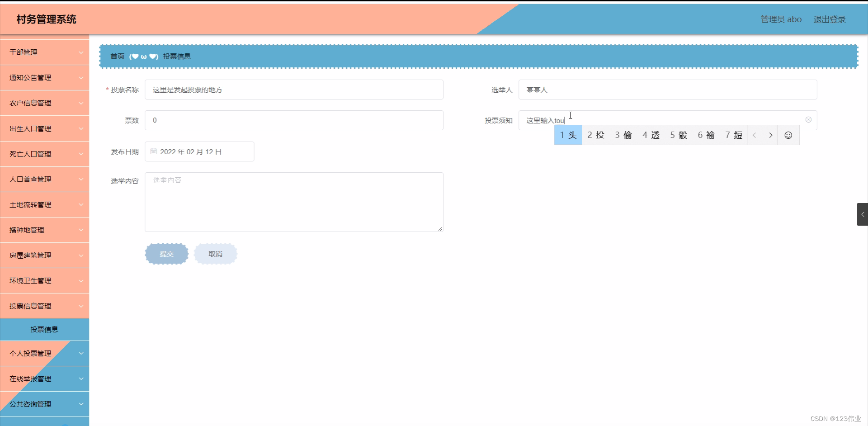868x426 pixels.
Task: Click the 提交 submit button
Action: 166,254
